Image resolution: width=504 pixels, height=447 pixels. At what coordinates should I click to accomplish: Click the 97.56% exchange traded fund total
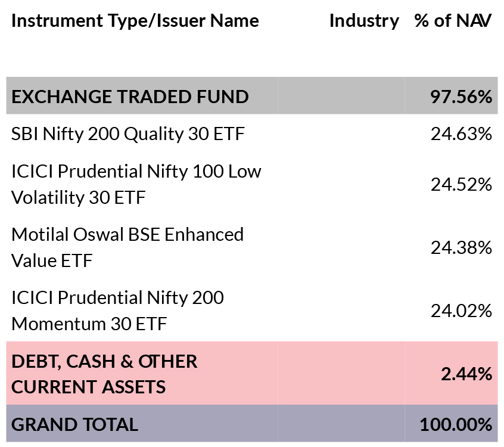[x=461, y=97]
